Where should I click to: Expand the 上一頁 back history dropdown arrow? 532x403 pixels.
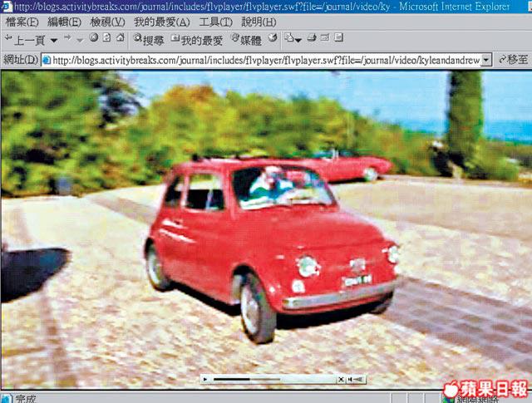53,41
